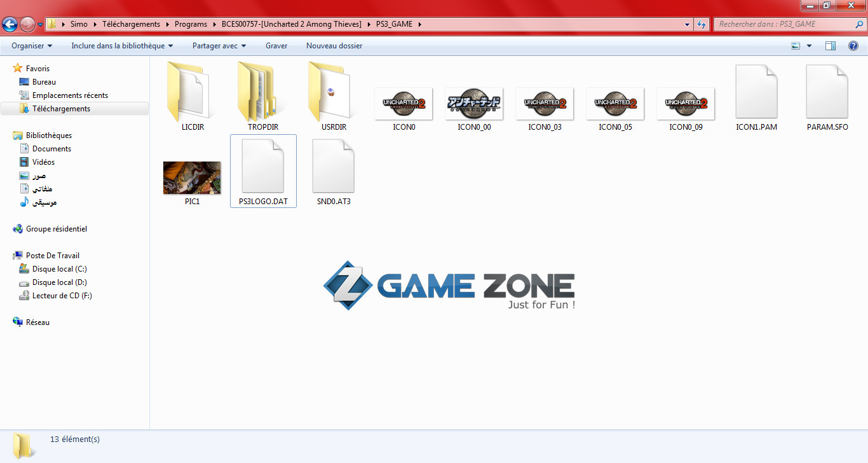
Task: Open the help question mark icon
Action: [853, 46]
